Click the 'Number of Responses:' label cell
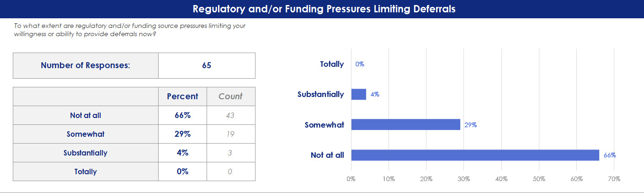The height and width of the screenshot is (193, 644). 85,65
